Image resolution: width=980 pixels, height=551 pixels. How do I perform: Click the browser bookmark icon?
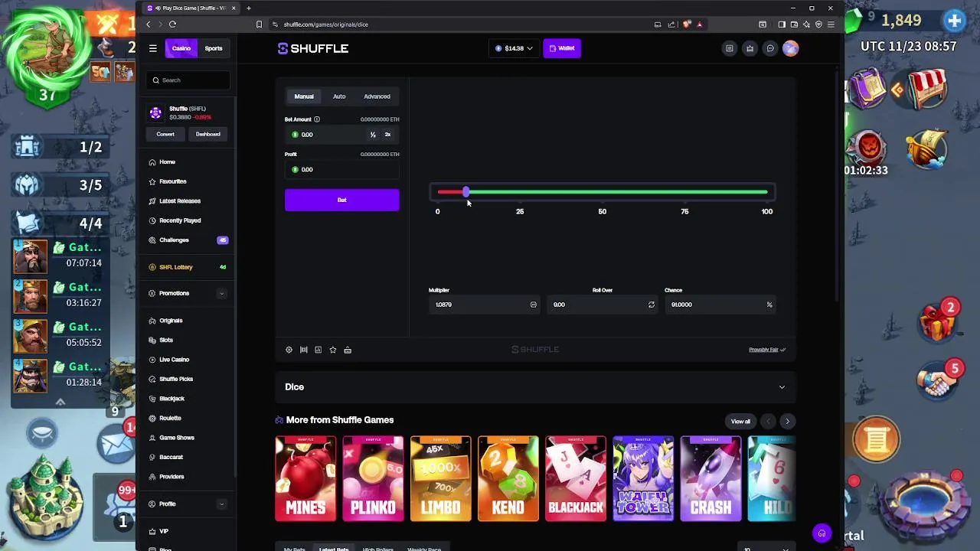pos(259,24)
